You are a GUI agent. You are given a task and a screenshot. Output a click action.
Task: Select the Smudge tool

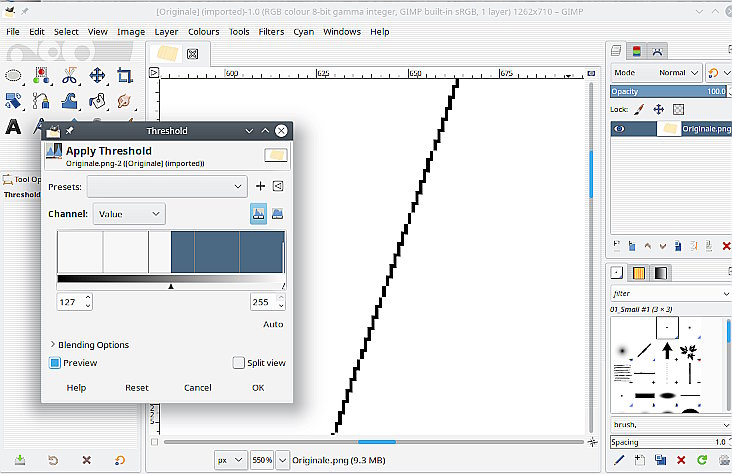pyautogui.click(x=125, y=101)
